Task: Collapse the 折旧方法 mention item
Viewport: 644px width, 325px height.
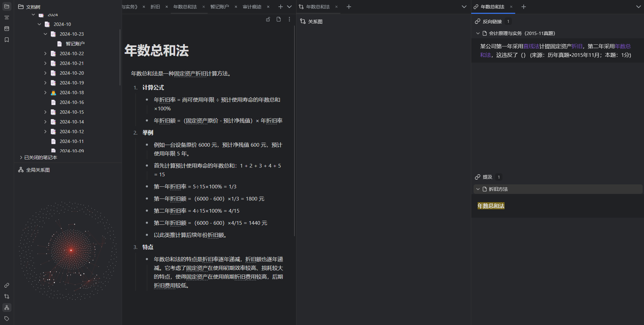Action: click(478, 189)
